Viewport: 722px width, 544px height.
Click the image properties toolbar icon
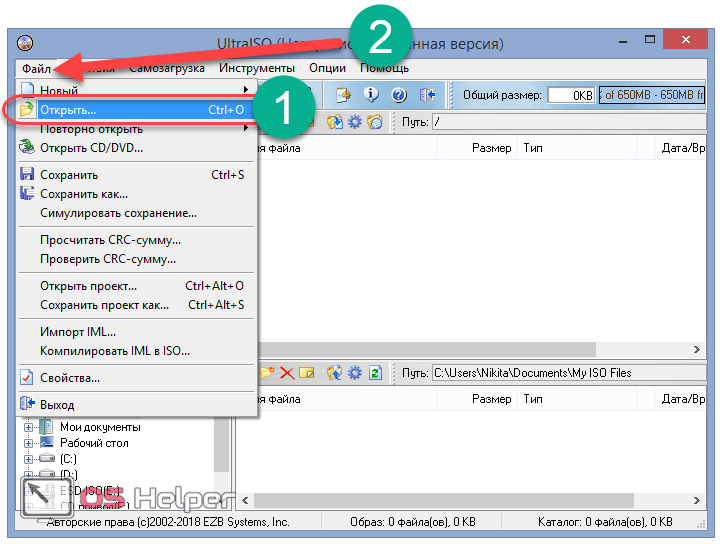coord(344,95)
